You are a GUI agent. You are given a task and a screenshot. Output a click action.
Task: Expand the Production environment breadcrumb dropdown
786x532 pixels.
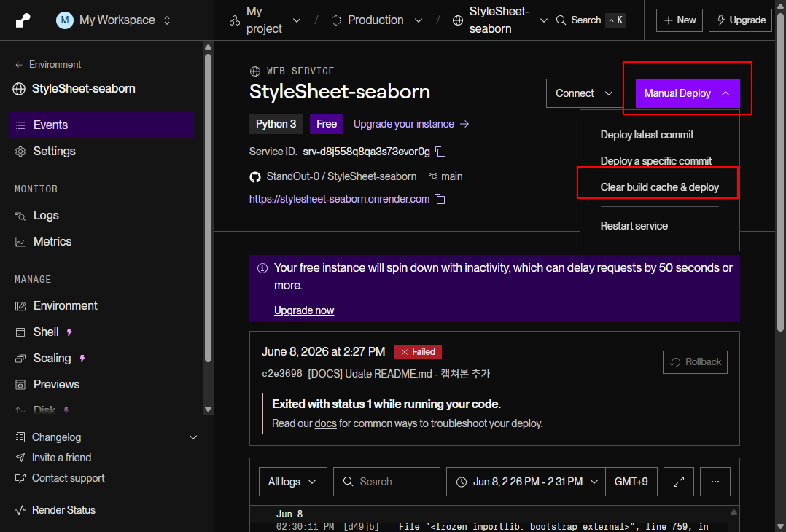pyautogui.click(x=419, y=20)
